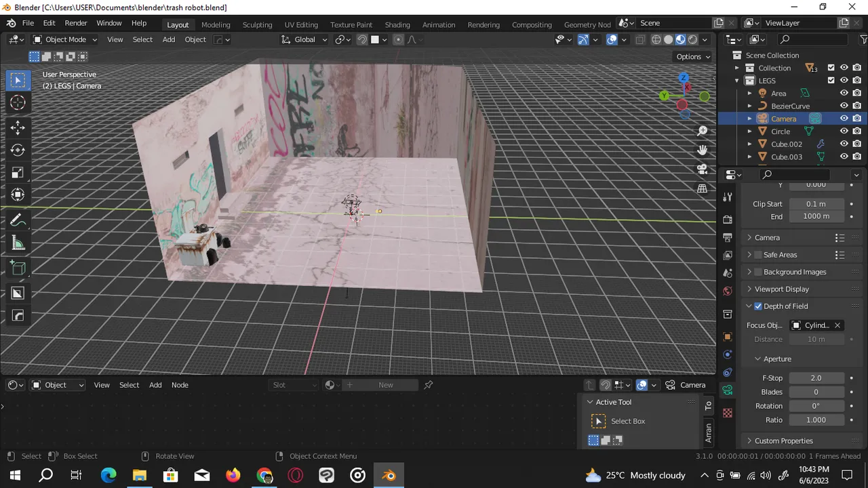Screen dimensions: 868x488
Task: Activate the 3D Cursor tool
Action: pos(18,103)
